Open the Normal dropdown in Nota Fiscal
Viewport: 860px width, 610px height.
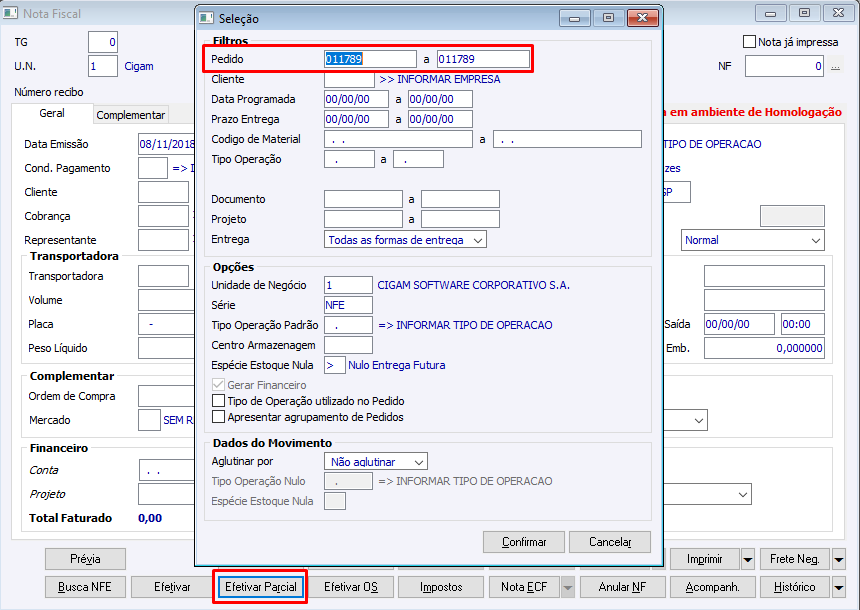coord(752,240)
